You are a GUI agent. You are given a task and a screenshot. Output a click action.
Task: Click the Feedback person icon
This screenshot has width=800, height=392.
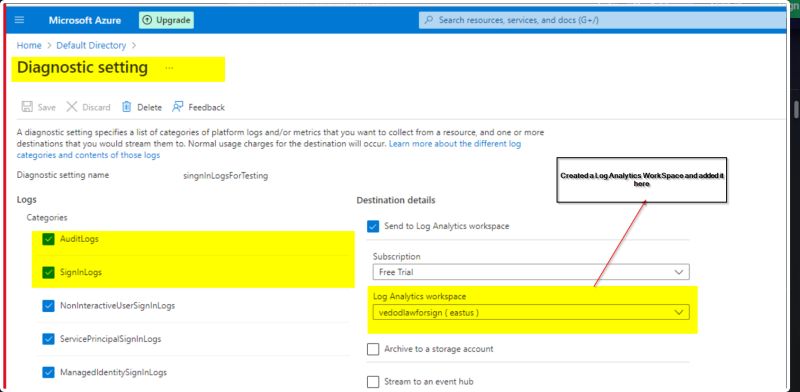click(178, 107)
